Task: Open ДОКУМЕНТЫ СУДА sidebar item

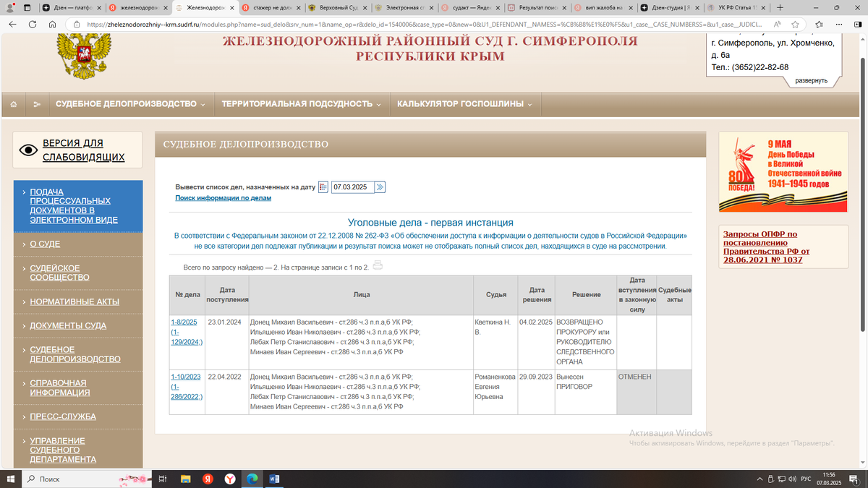Action: tap(68, 325)
